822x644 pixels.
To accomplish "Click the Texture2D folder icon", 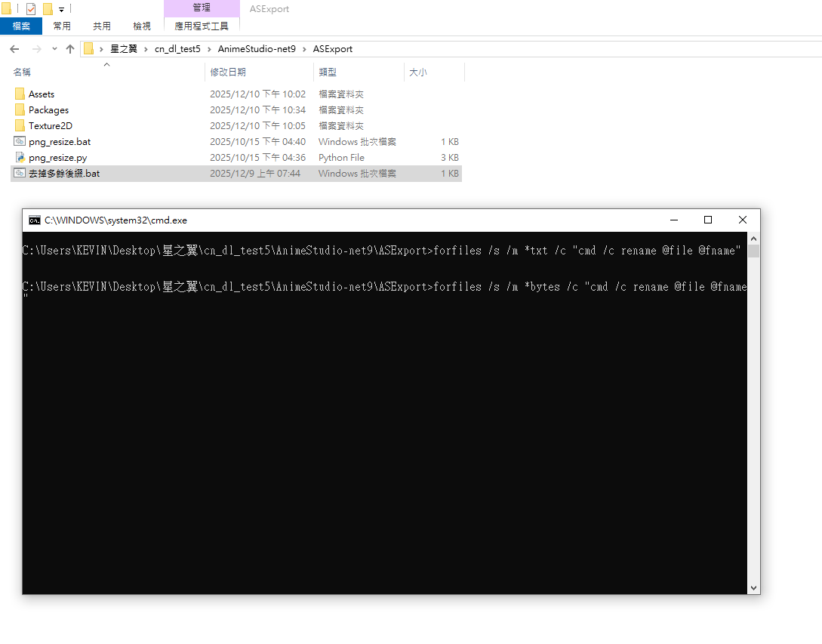I will point(20,125).
